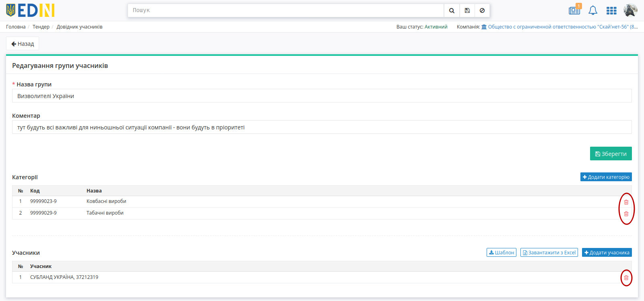Open company Скай'нет-56 link
This screenshot has height=301, width=644.
pyautogui.click(x=559, y=27)
